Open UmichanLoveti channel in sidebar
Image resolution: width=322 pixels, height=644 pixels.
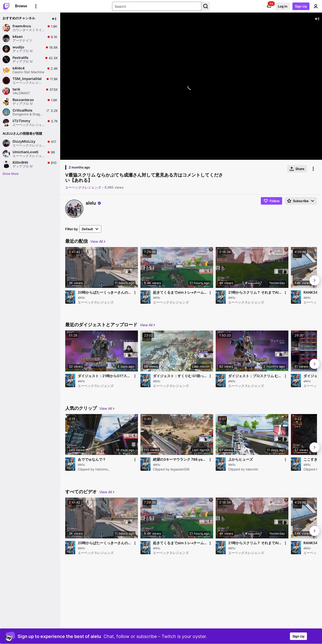tap(30, 154)
